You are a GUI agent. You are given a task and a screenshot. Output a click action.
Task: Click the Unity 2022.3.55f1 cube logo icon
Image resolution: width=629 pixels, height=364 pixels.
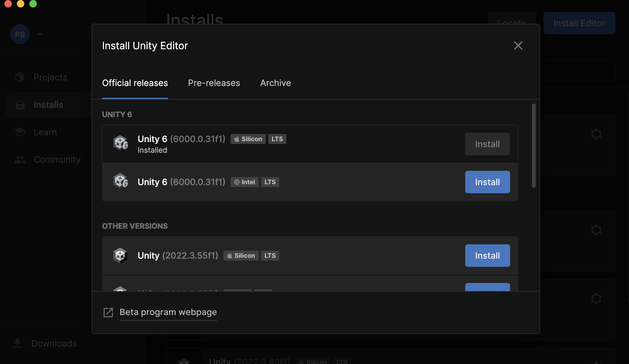tap(120, 255)
